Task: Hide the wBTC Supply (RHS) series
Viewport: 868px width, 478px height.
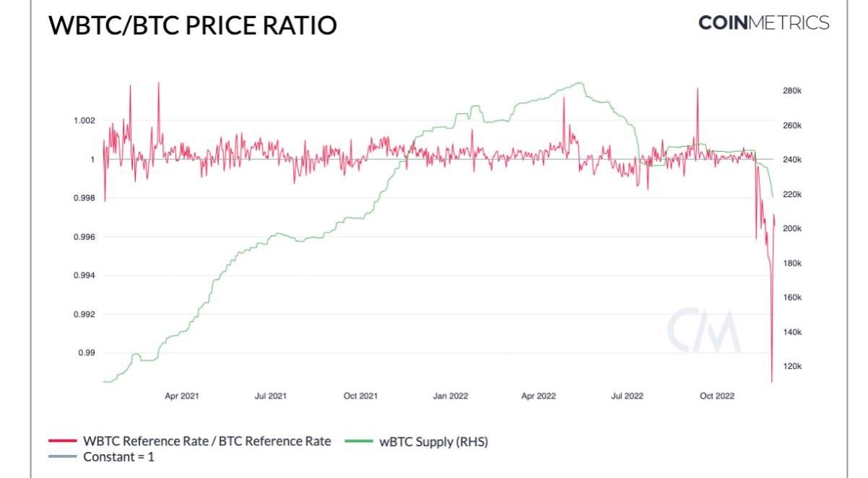Action: pos(433,441)
